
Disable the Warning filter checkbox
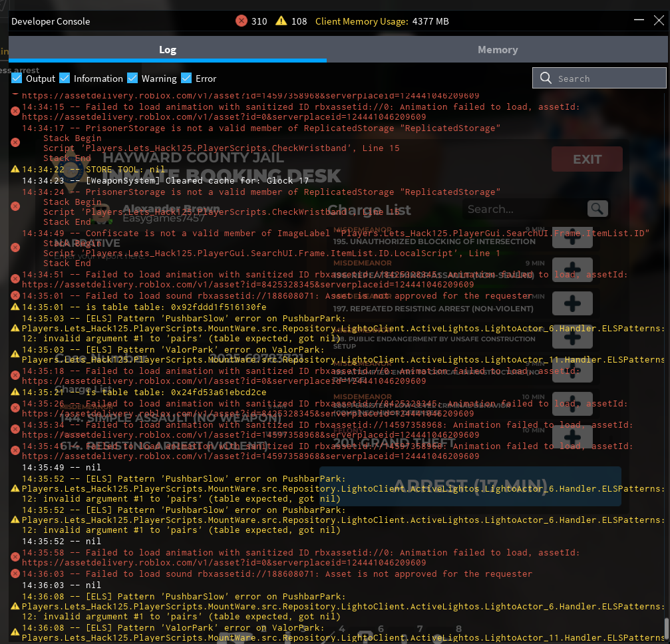click(132, 79)
